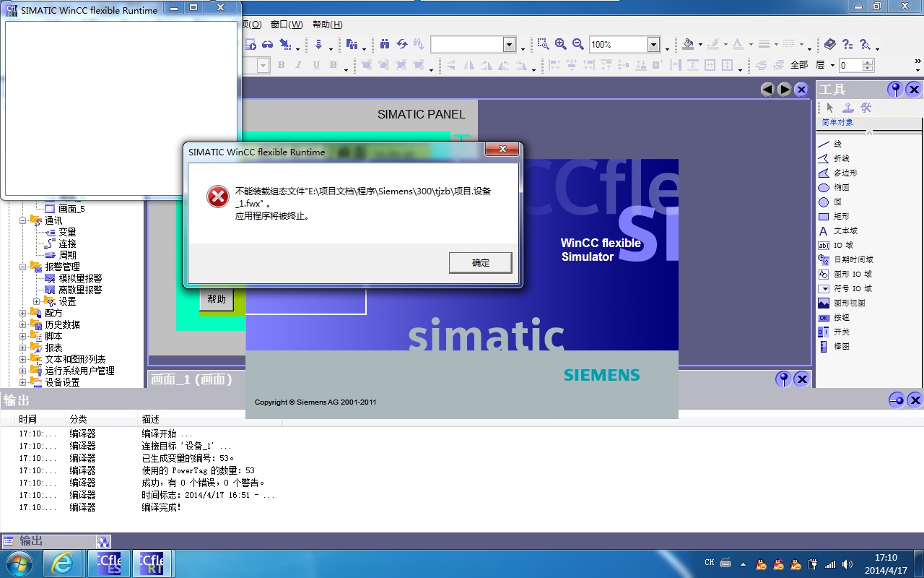
Task: Open the Windows Start menu
Action: pyautogui.click(x=19, y=563)
